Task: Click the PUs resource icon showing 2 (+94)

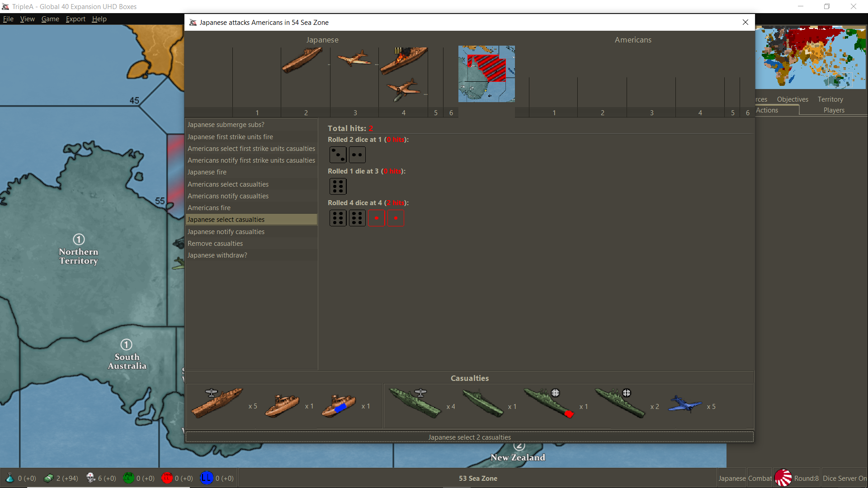Action: click(x=48, y=478)
